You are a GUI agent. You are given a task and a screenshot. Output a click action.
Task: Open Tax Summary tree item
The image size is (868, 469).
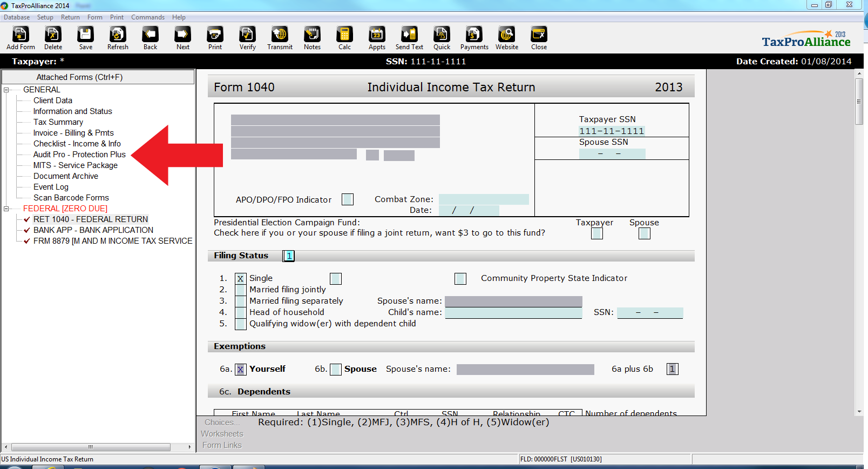tap(58, 122)
